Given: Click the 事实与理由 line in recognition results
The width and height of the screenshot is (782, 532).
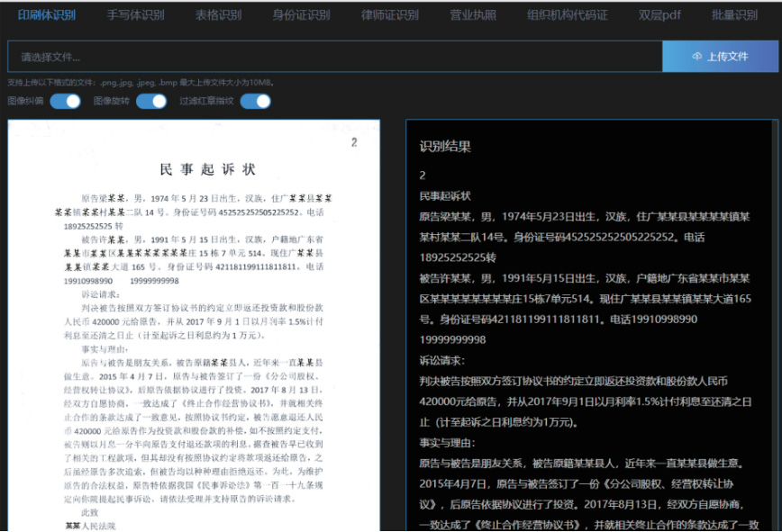Looking at the screenshot, I should tap(447, 442).
